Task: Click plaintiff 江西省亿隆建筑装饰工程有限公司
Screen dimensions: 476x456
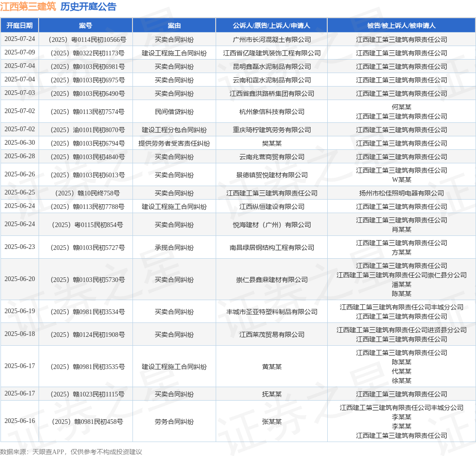Action: click(x=271, y=53)
